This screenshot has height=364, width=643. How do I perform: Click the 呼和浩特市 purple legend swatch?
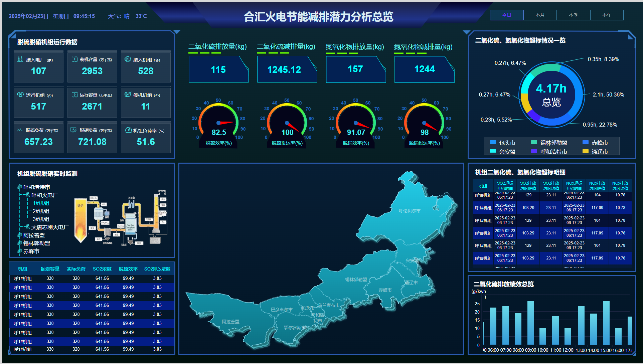point(534,152)
